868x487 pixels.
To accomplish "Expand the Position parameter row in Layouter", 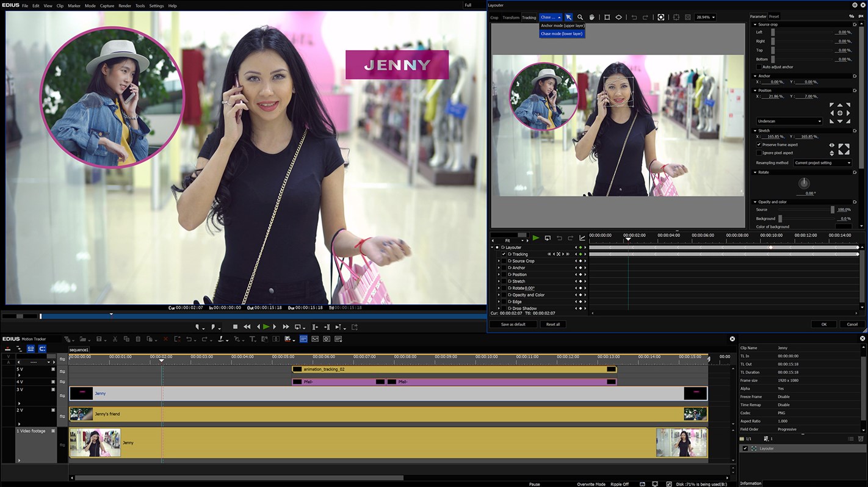I will point(499,275).
